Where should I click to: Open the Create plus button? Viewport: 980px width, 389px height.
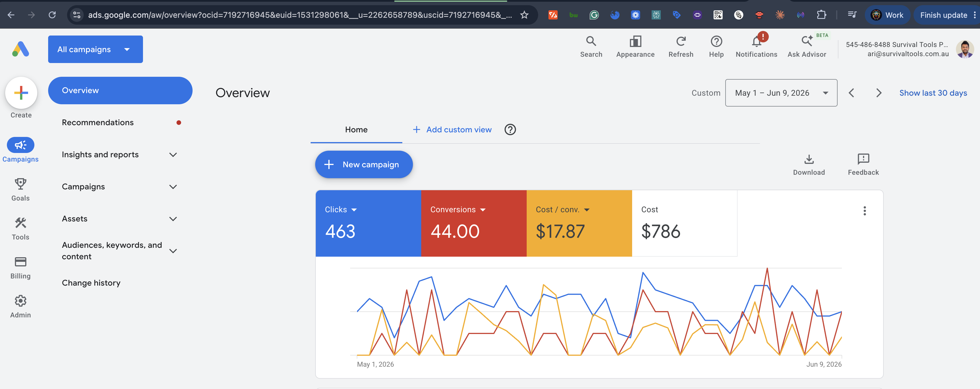[21, 93]
